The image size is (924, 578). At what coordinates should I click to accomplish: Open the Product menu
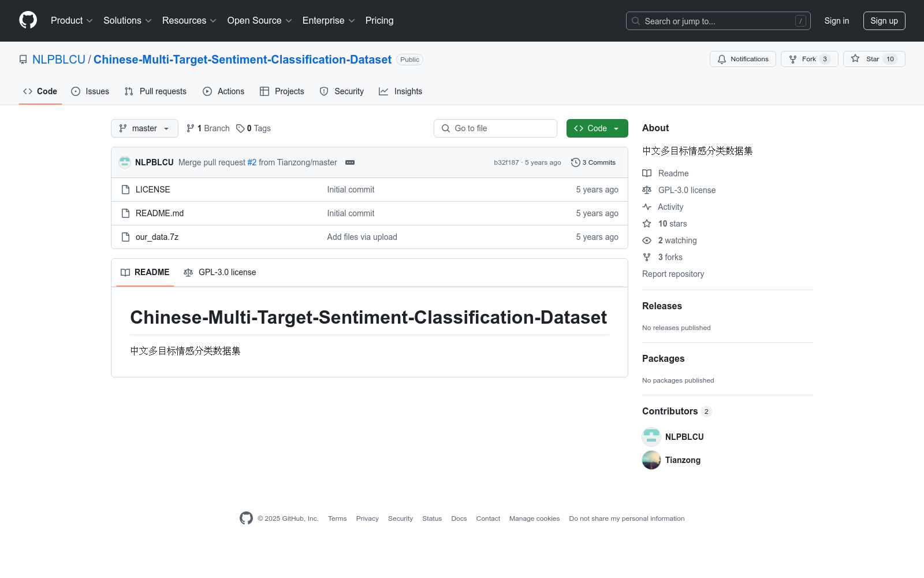(72, 20)
